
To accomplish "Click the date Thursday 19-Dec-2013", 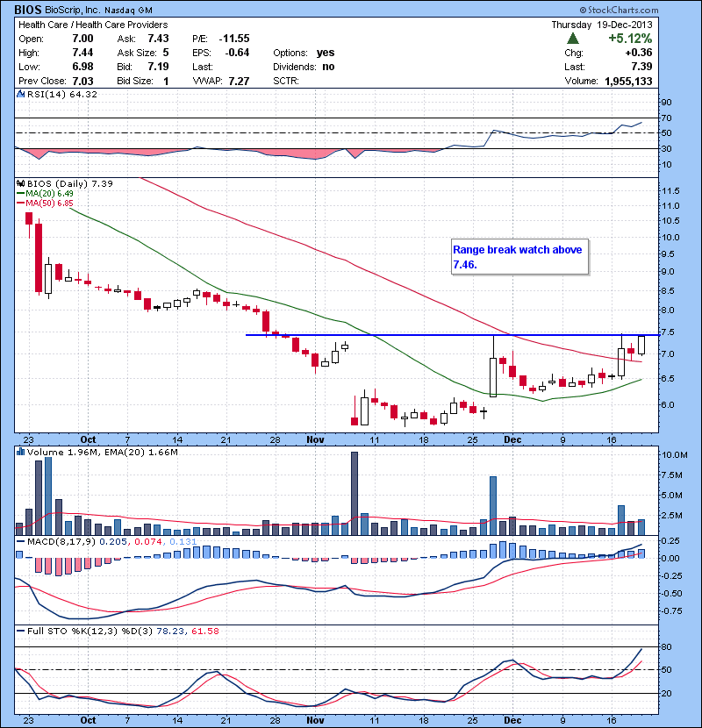I will (x=602, y=25).
